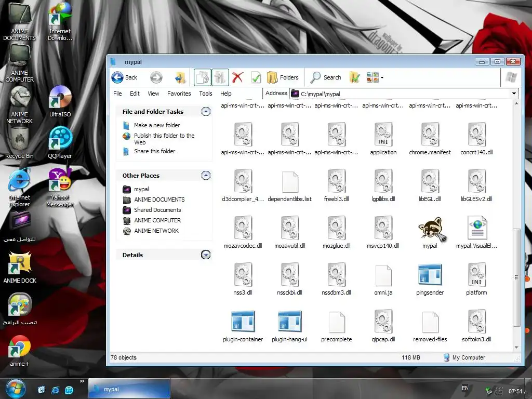Go up one folder level
Image resolution: width=532 pixels, height=399 pixels.
[x=180, y=77]
